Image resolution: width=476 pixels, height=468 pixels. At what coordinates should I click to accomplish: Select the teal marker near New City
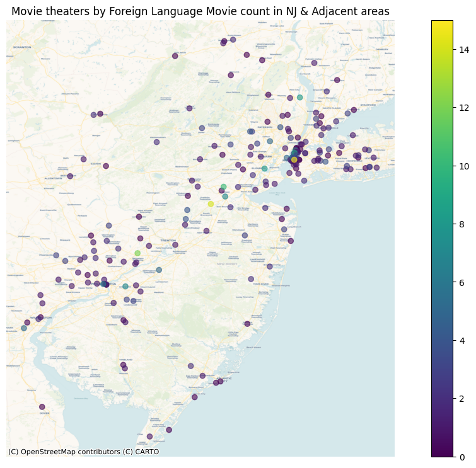300,97
